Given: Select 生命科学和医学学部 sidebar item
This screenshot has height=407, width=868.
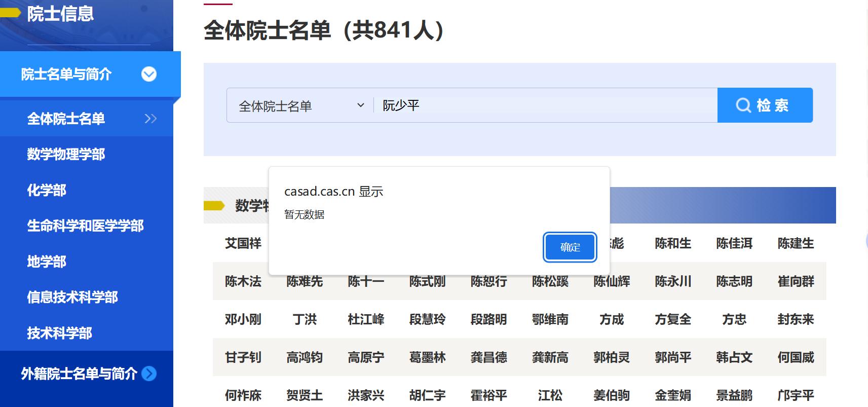Looking at the screenshot, I should (x=85, y=226).
